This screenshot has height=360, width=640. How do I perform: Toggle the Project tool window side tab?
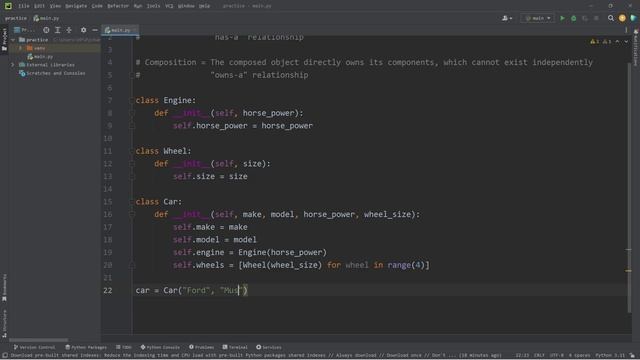tap(4, 40)
